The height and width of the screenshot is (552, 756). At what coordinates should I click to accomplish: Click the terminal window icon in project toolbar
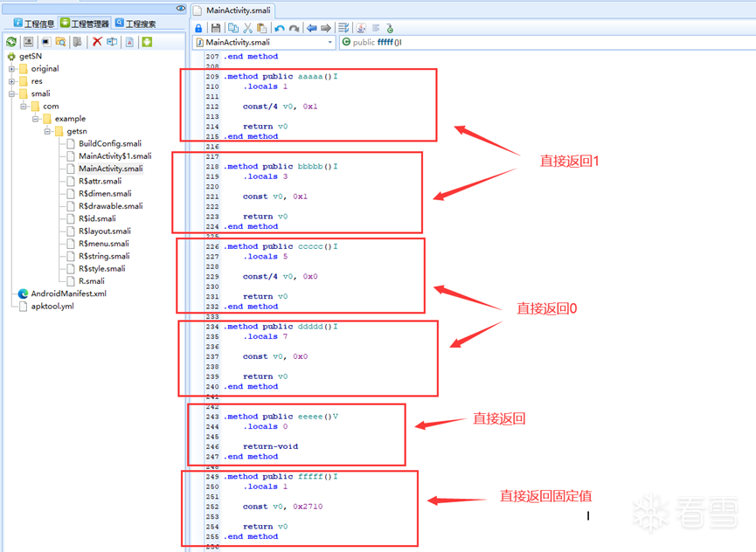(x=45, y=42)
